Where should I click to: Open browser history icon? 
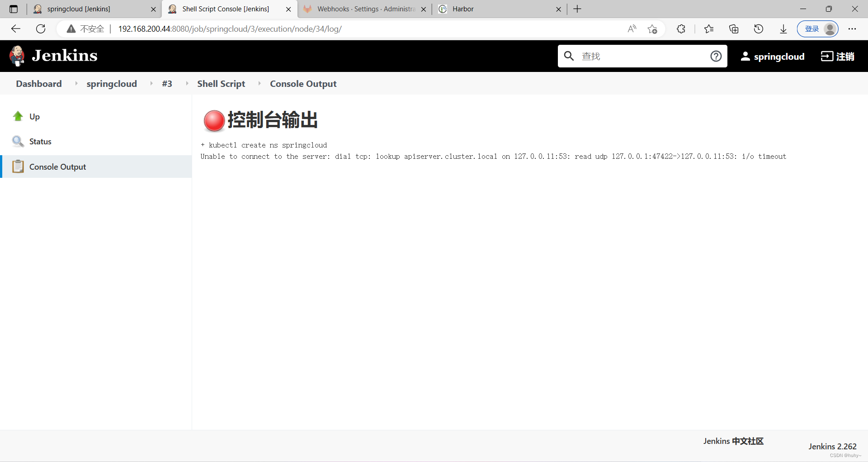click(759, 29)
